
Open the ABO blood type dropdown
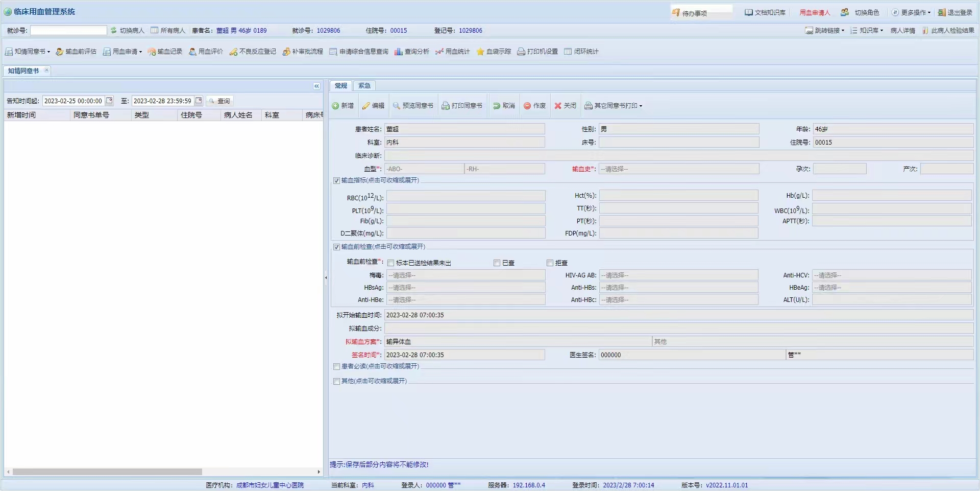point(424,169)
